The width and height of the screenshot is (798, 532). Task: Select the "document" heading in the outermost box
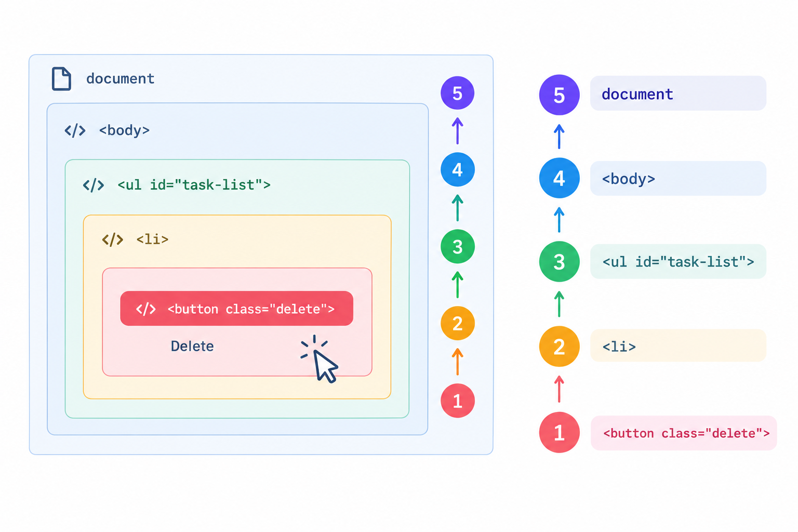click(120, 79)
